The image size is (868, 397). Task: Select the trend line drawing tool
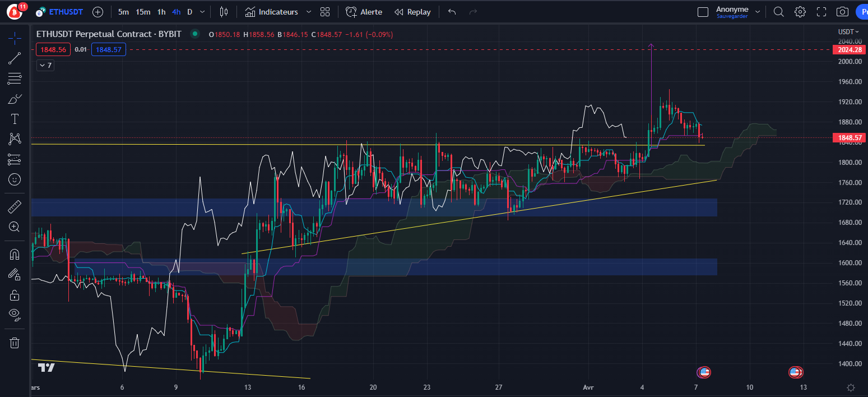pos(15,58)
